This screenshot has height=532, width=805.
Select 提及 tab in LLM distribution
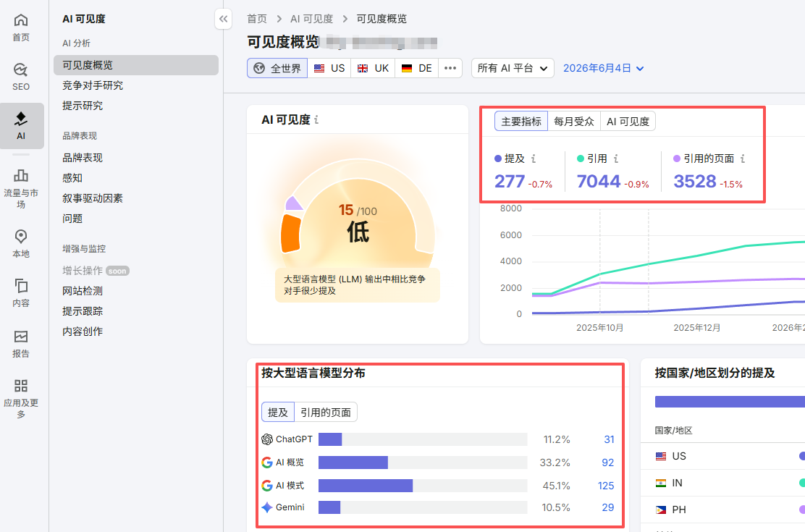pyautogui.click(x=278, y=413)
